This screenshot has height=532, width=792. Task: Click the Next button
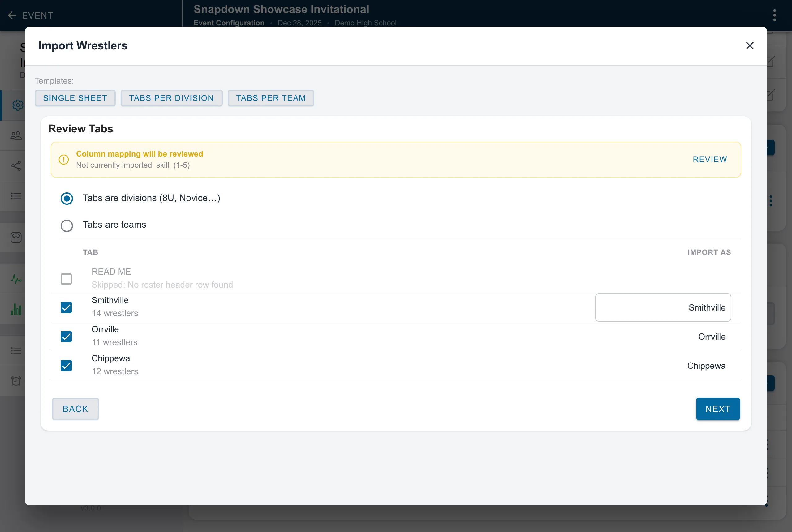(x=718, y=409)
